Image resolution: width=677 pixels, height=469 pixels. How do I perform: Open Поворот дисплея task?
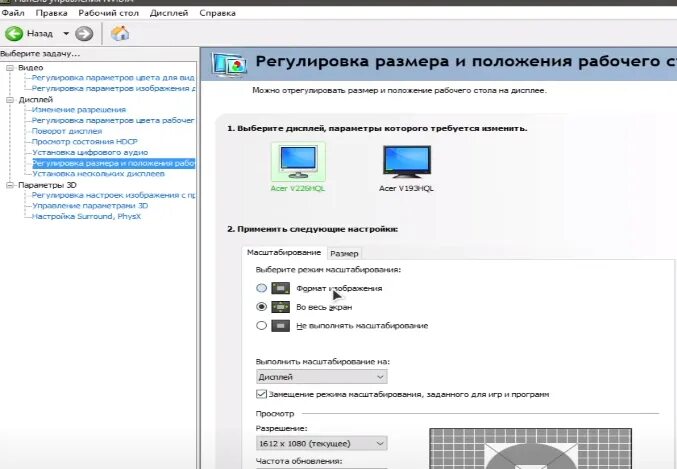67,131
